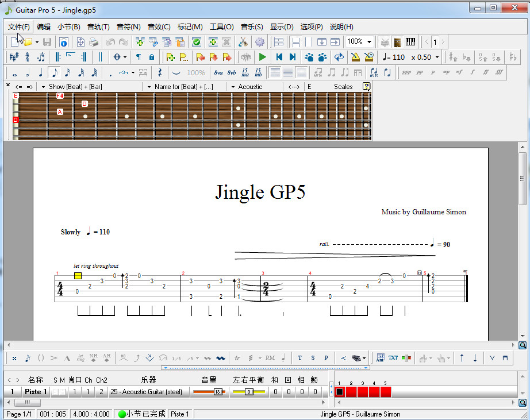
Task: Open the 100% zoom dropdown
Action: coord(369,42)
